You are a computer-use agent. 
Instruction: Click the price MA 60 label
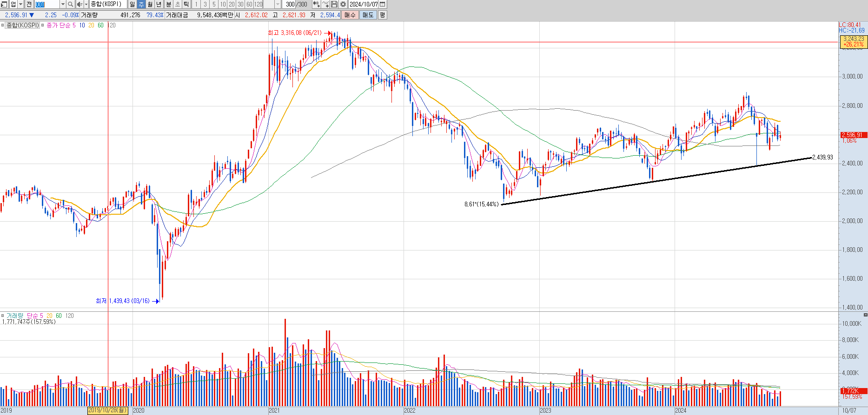pos(100,25)
